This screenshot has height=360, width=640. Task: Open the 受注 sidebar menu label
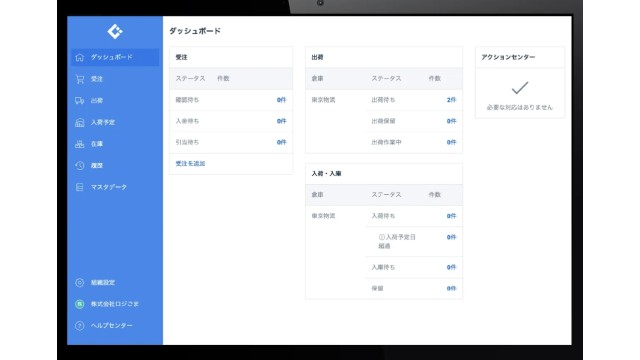[97, 79]
